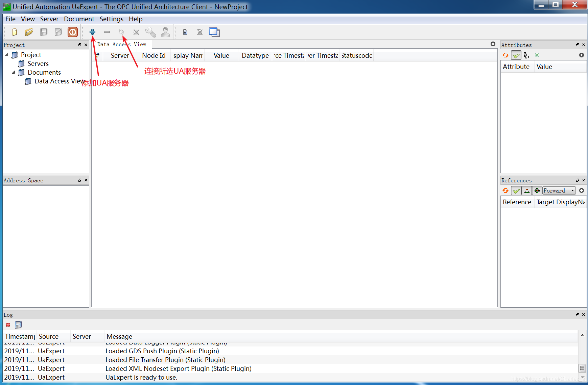Switch to Data Access View tab
This screenshot has width=588, height=385.
(122, 44)
